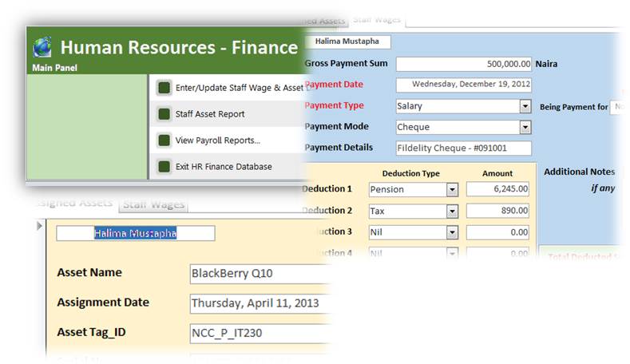The width and height of the screenshot is (630, 364).
Task: Click Payment Details field Fildelity Cheque
Action: 464,148
